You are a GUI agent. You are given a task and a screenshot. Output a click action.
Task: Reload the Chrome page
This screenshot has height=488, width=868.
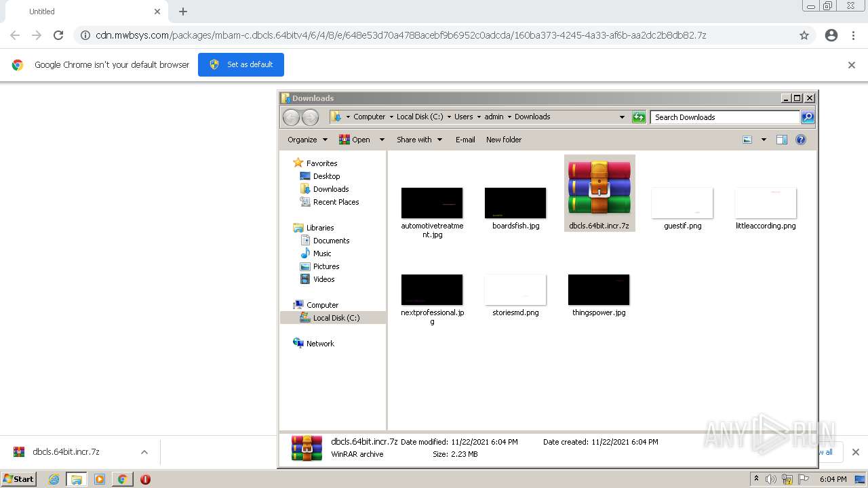pos(58,35)
